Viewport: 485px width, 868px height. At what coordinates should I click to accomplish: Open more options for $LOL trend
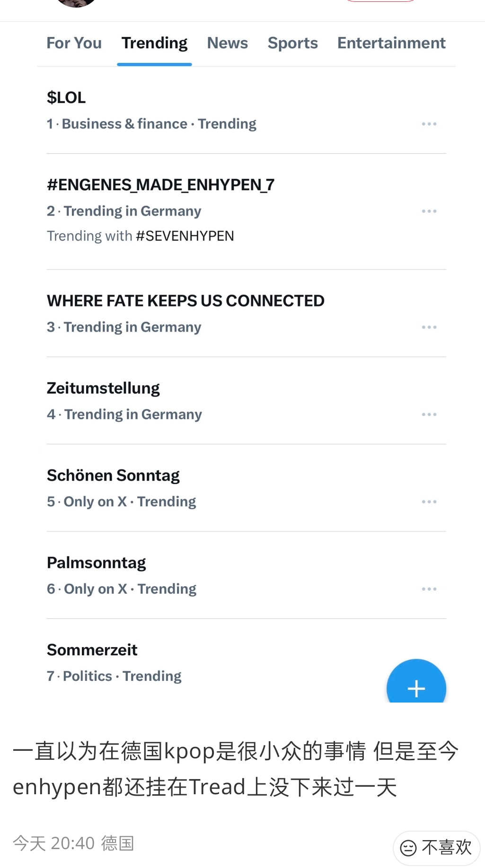click(x=429, y=124)
